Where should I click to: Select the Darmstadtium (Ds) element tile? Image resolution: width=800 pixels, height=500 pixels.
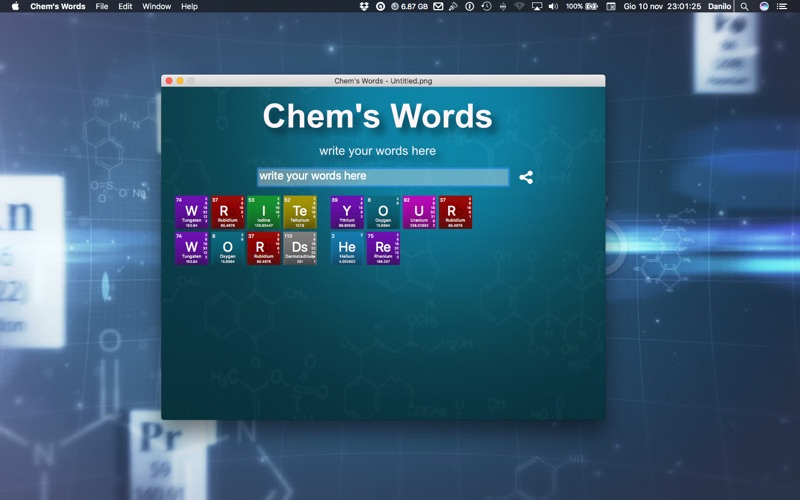coord(300,248)
